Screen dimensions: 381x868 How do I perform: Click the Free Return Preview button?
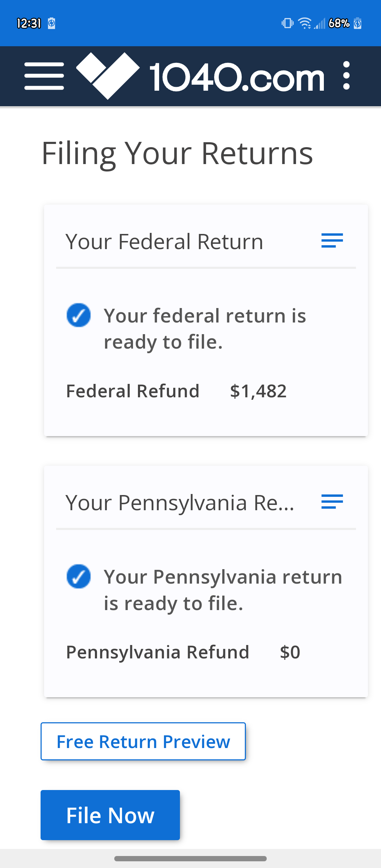143,741
